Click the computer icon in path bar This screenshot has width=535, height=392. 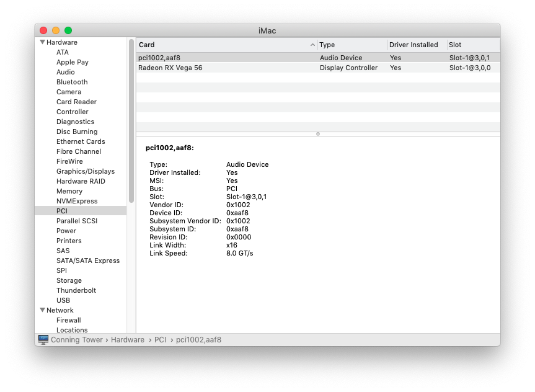(x=43, y=339)
